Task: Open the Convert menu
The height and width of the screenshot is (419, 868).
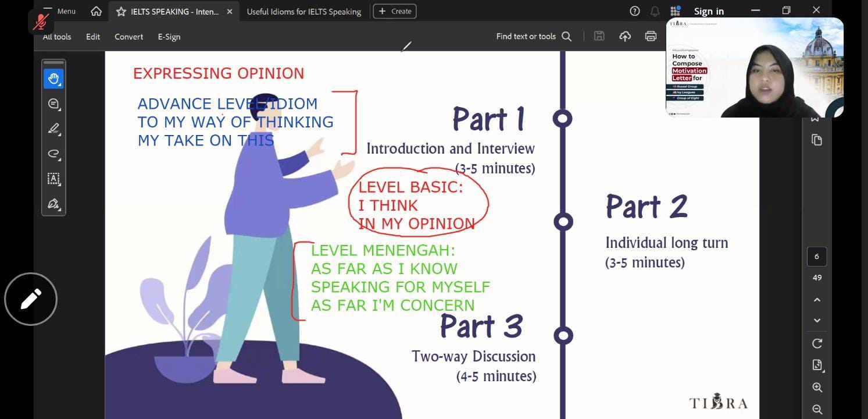Action: tap(128, 37)
